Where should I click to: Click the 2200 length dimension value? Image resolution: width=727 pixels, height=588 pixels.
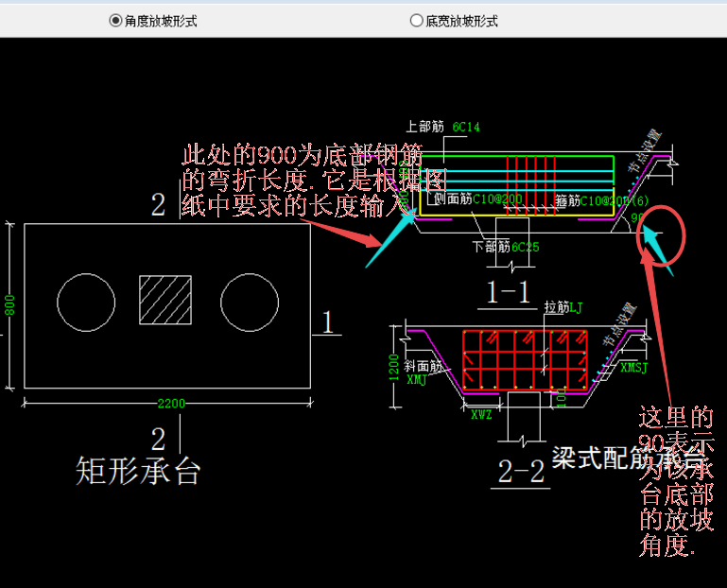[171, 404]
